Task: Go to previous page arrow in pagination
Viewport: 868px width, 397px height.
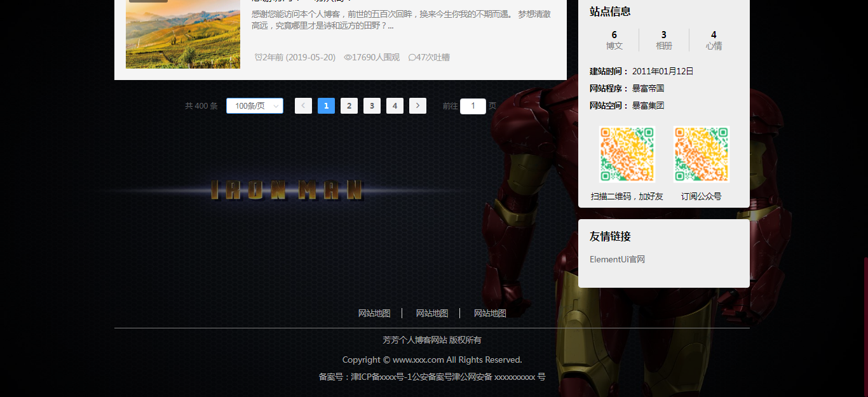Action: [x=303, y=106]
